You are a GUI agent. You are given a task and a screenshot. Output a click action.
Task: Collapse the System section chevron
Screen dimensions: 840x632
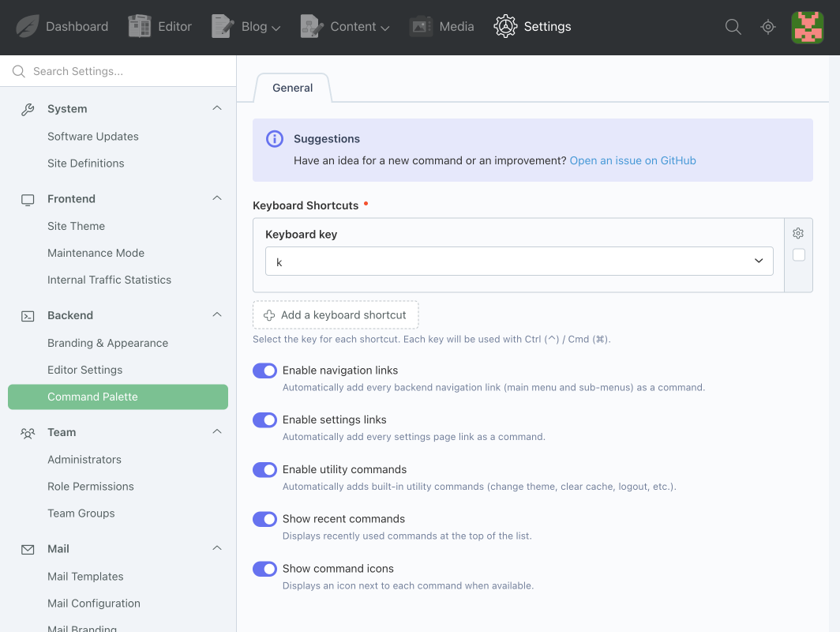point(217,108)
